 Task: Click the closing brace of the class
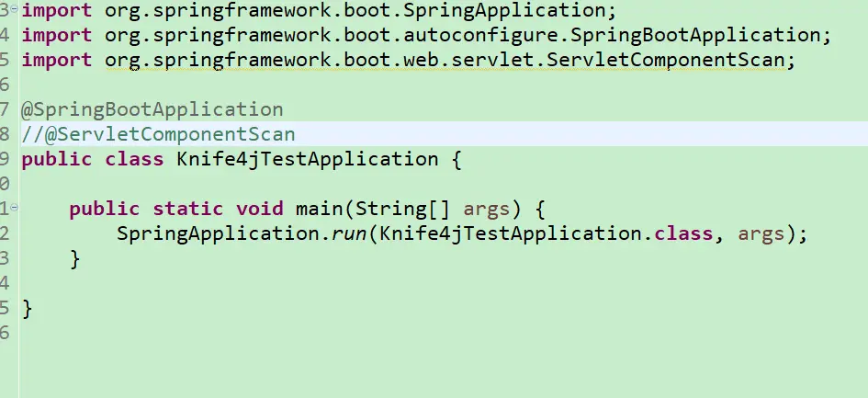click(27, 308)
